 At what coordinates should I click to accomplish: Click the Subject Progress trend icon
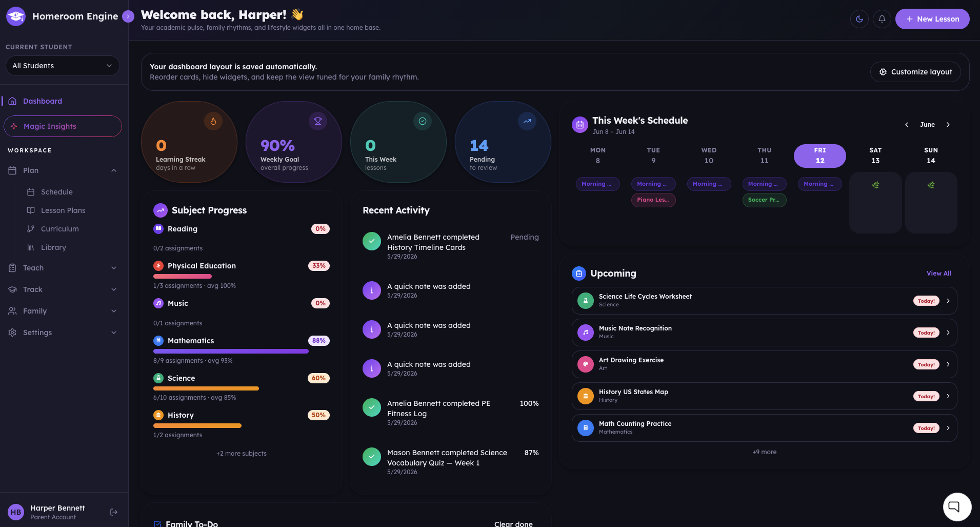(161, 210)
